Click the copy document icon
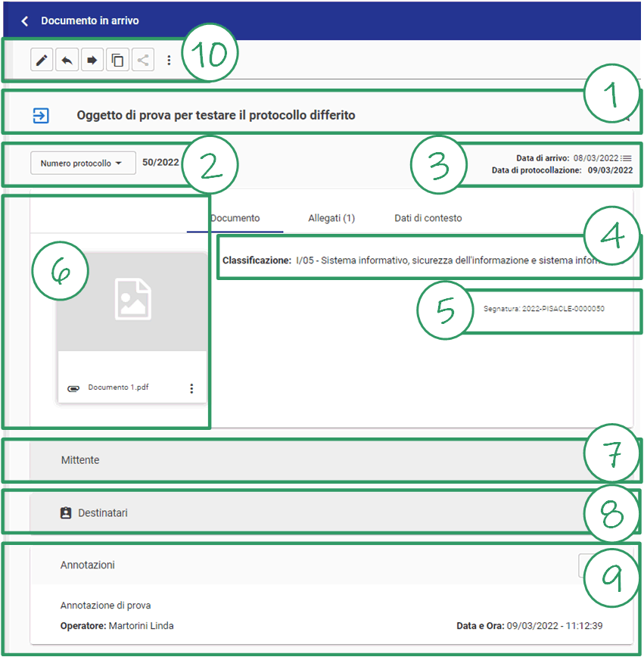Viewport: 644px width, 657px height. [117, 61]
